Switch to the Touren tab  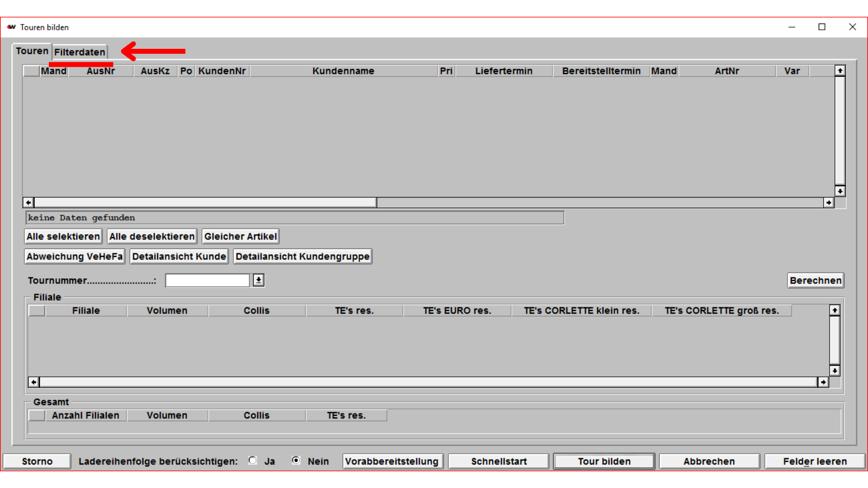coord(32,51)
